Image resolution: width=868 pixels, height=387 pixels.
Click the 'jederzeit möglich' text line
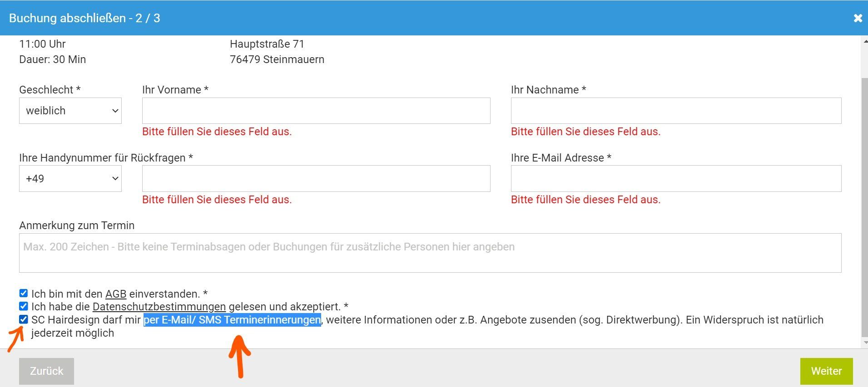click(x=73, y=333)
